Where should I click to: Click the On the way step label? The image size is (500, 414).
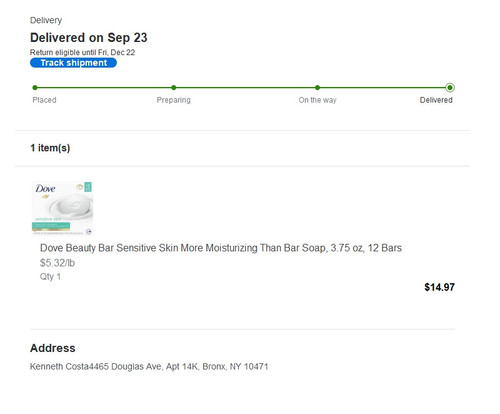(x=317, y=100)
